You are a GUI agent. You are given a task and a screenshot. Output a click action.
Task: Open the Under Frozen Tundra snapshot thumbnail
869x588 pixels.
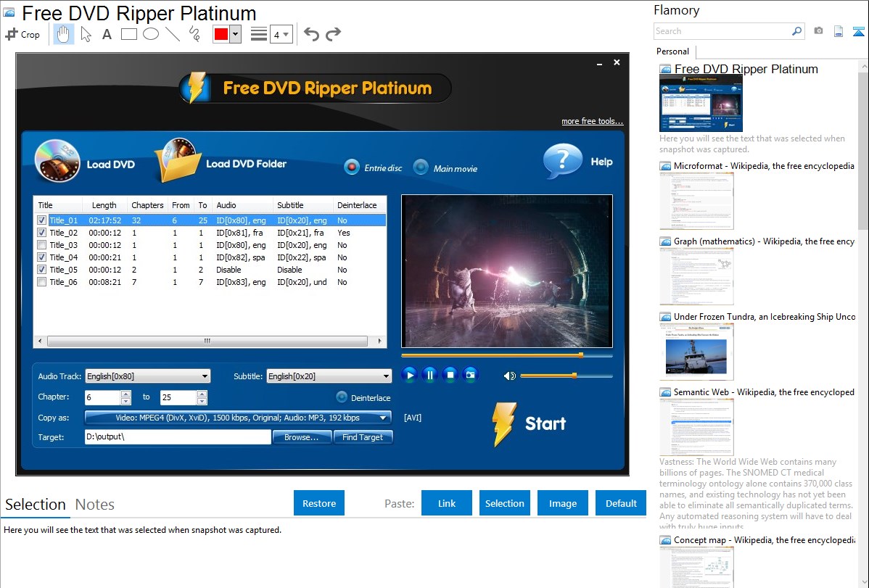[x=696, y=352]
